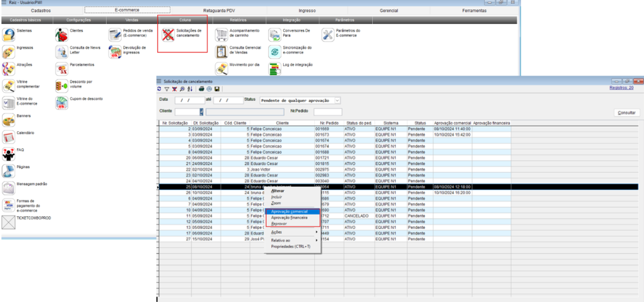This screenshot has height=302, width=644.
Task: Click the refresh icon in the cancellation toolbar
Action: tap(160, 89)
